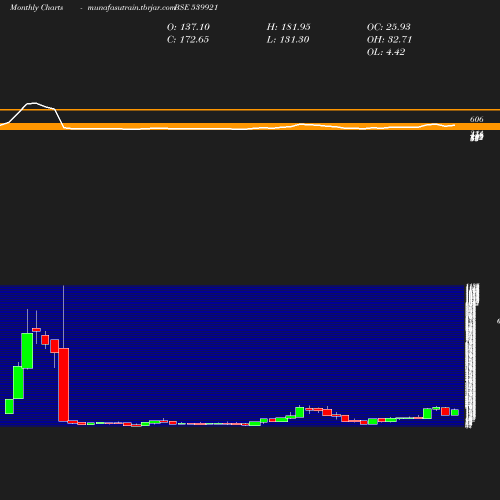Image resolution: width=500 pixels, height=500 pixels.
Task: Click the high value 'H: 181.95'
Action: pyautogui.click(x=289, y=27)
